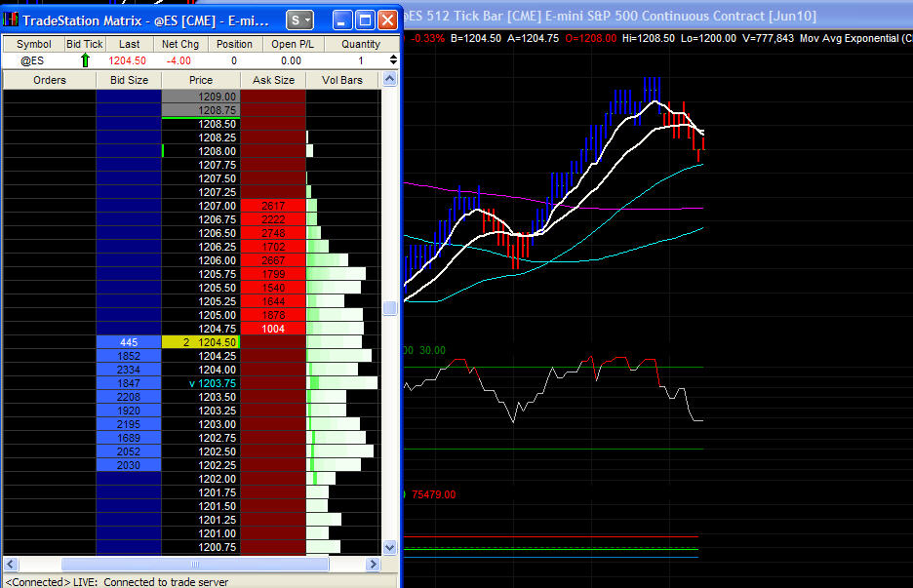The width and height of the screenshot is (913, 588).
Task: Click the chart window title bar
Action: coord(656,16)
